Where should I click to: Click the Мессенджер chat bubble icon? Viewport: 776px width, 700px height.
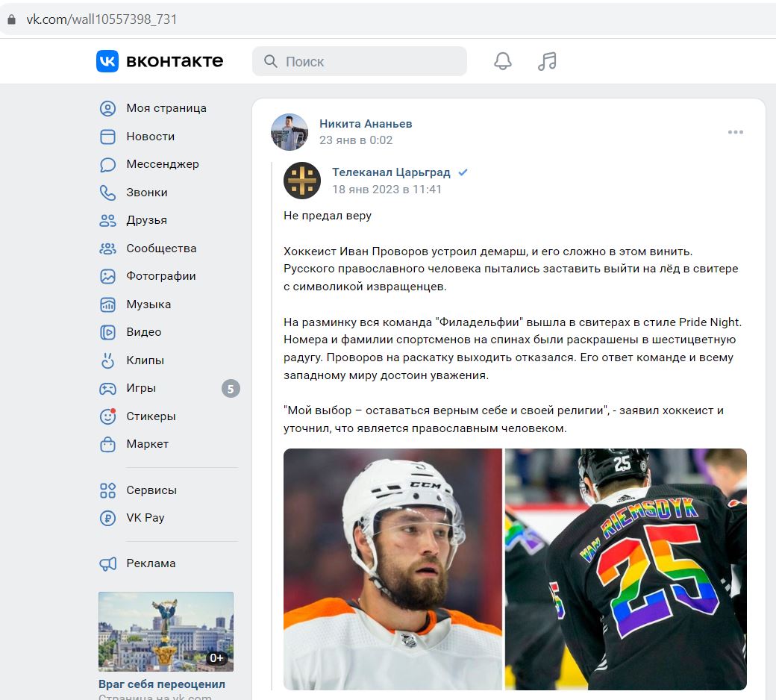tap(107, 164)
